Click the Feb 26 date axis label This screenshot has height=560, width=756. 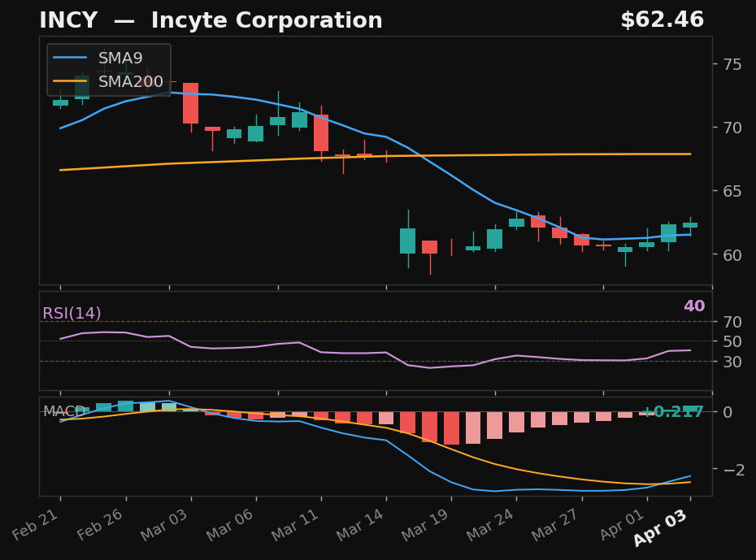point(100,524)
